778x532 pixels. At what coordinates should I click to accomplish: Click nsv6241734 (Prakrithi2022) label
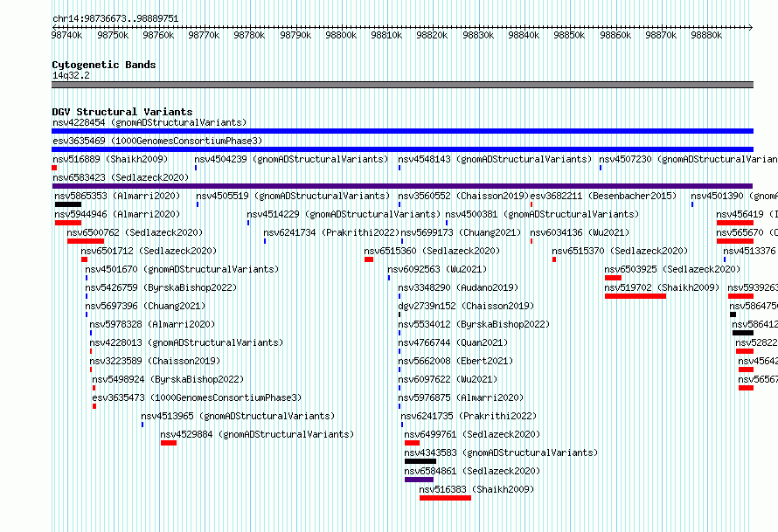pyautogui.click(x=331, y=232)
